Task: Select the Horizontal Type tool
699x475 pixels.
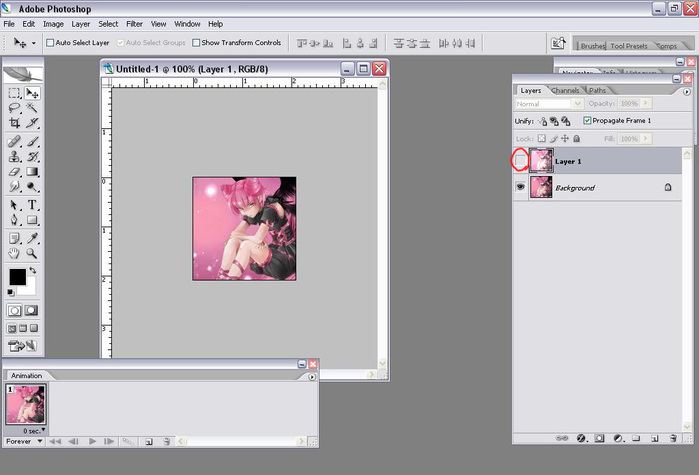Action: click(32, 205)
